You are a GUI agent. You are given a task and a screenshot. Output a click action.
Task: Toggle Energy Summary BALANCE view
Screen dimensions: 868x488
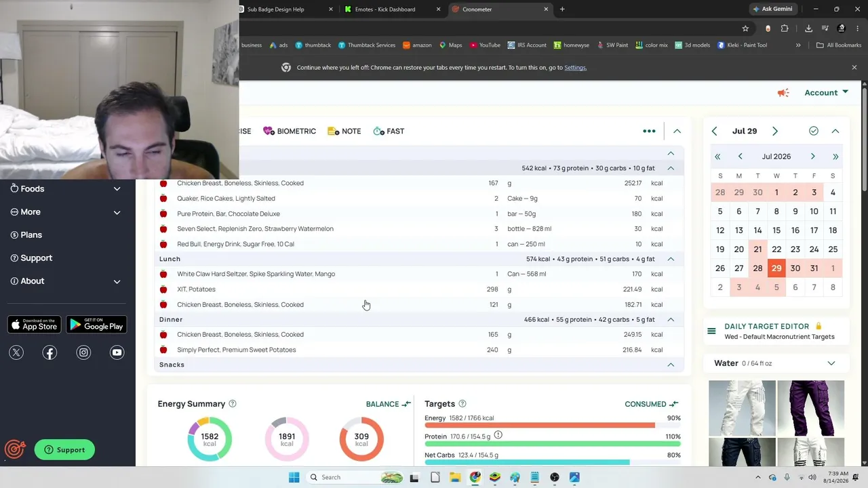(x=389, y=404)
